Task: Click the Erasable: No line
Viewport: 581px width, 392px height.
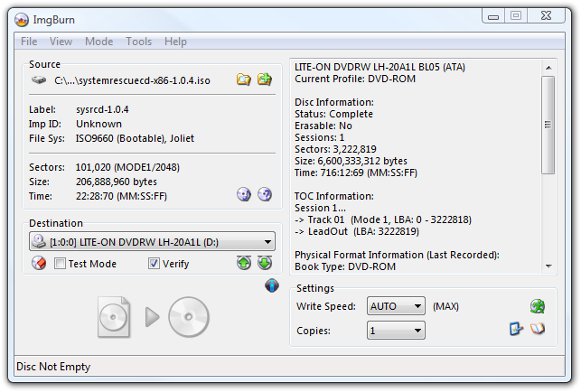Action: point(323,126)
